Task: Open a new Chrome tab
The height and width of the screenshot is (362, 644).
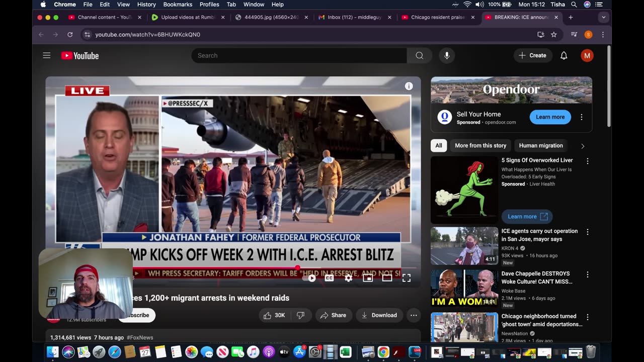Action: (571, 17)
